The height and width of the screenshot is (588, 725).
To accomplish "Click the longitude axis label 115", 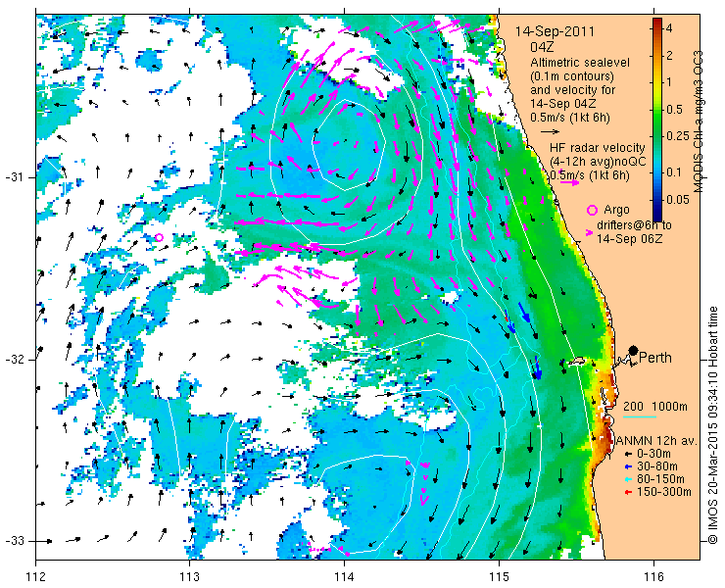I will coord(499,577).
